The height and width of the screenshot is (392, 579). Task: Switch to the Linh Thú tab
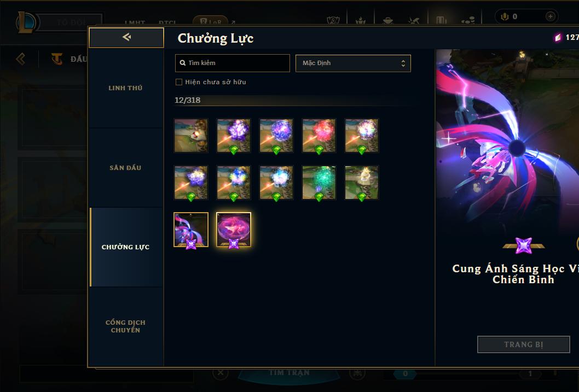126,88
